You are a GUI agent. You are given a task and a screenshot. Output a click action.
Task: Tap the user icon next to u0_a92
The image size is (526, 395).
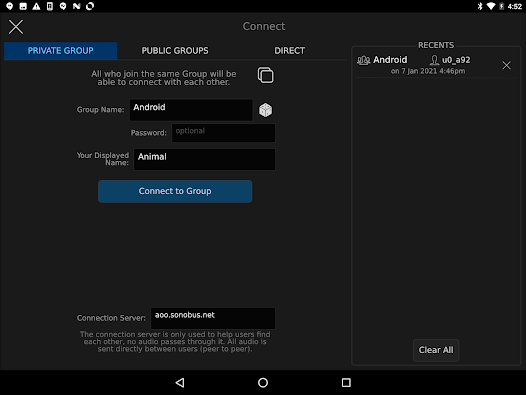(x=434, y=60)
